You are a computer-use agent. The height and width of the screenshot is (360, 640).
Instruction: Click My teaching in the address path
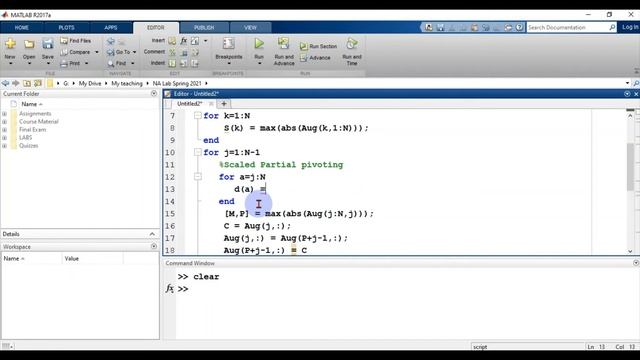pos(127,83)
